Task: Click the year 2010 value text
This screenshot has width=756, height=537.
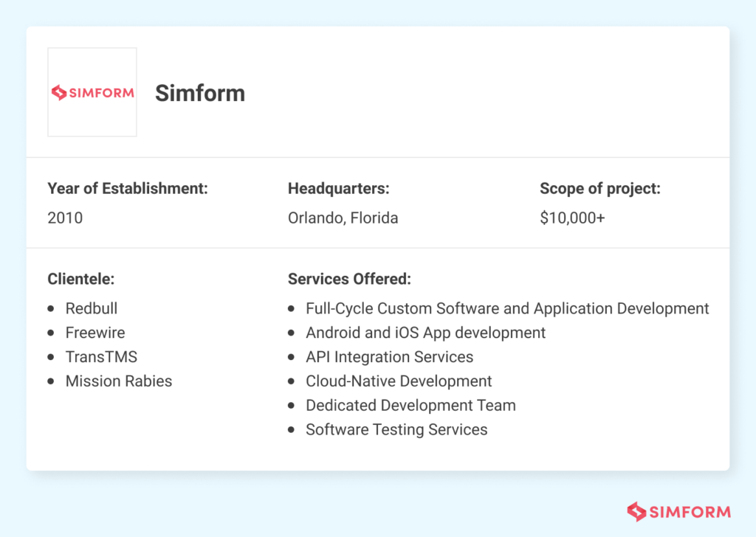Action: 65,218
